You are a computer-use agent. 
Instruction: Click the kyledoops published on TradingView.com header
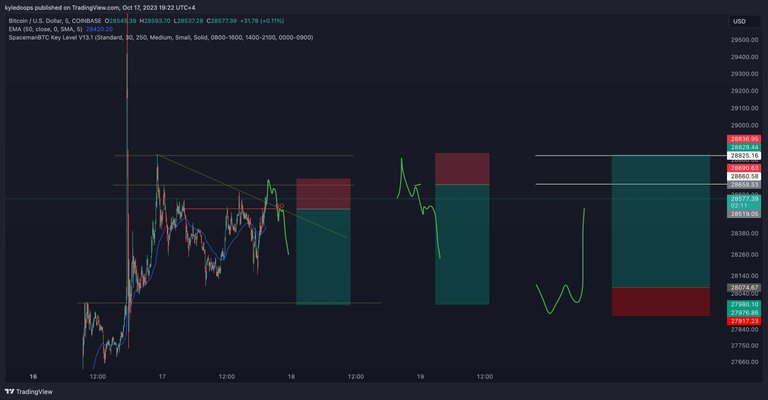click(99, 8)
